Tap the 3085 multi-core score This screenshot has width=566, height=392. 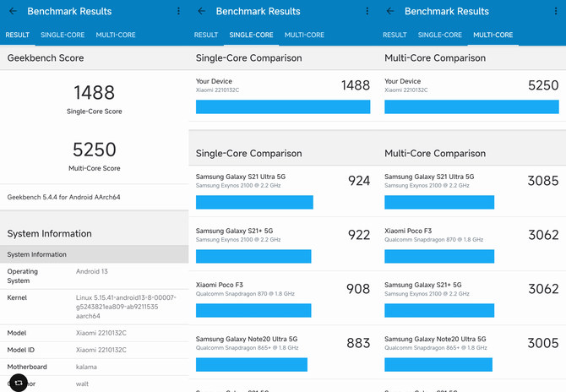543,181
